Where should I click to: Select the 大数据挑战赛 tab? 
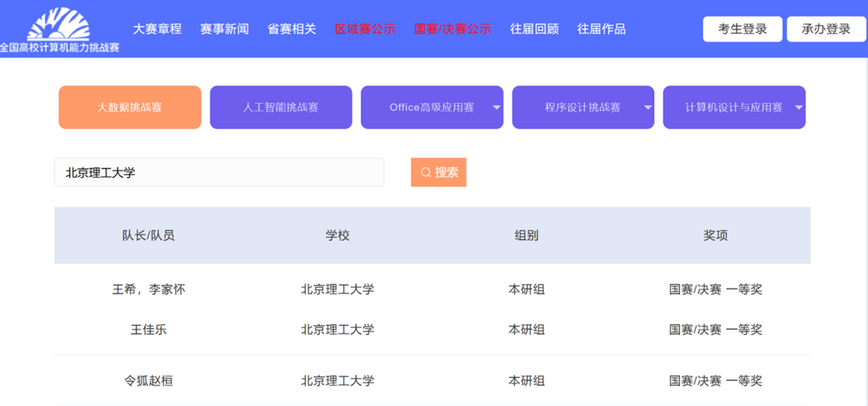pos(130,107)
